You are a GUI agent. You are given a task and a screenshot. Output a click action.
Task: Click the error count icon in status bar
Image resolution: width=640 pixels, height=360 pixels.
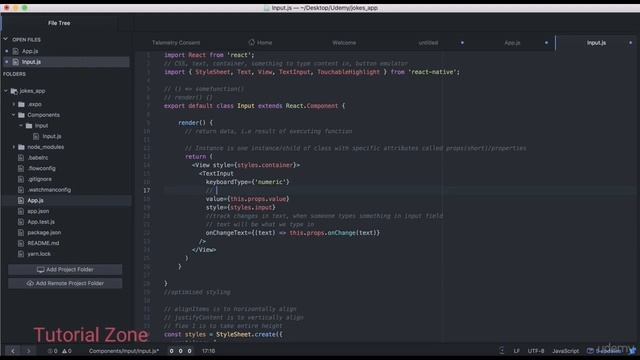click(50, 351)
